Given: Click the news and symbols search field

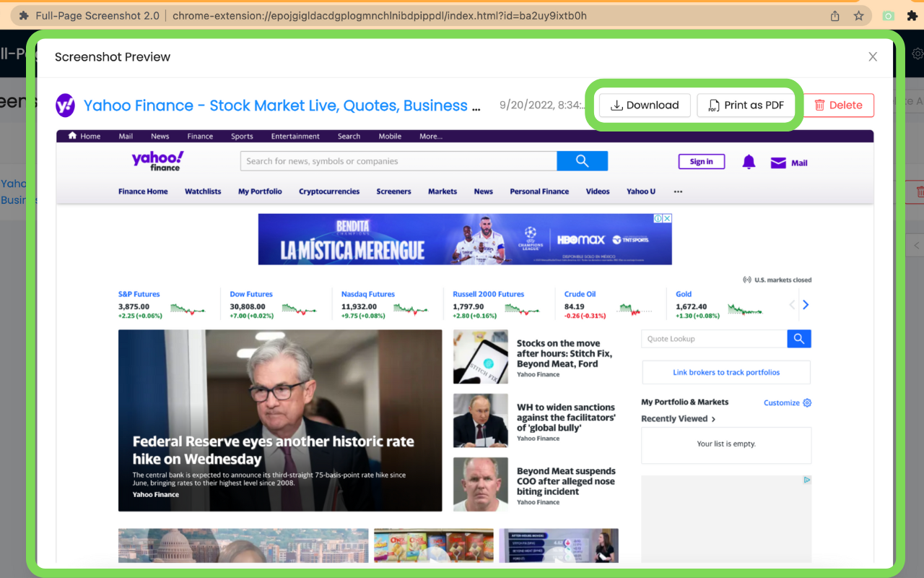Looking at the screenshot, I should pos(398,161).
